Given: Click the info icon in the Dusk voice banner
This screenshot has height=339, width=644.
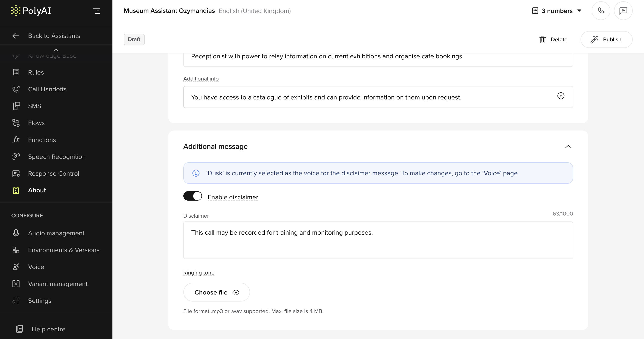Looking at the screenshot, I should [x=196, y=173].
